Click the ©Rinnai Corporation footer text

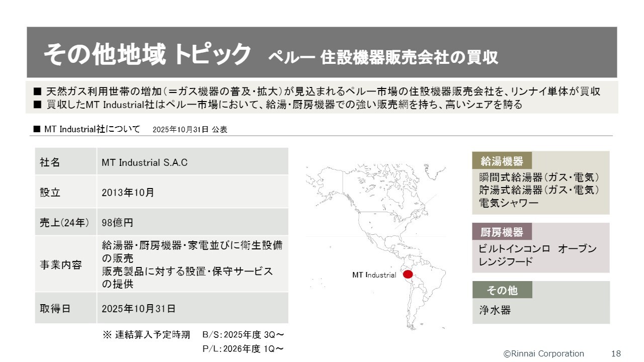[544, 353]
